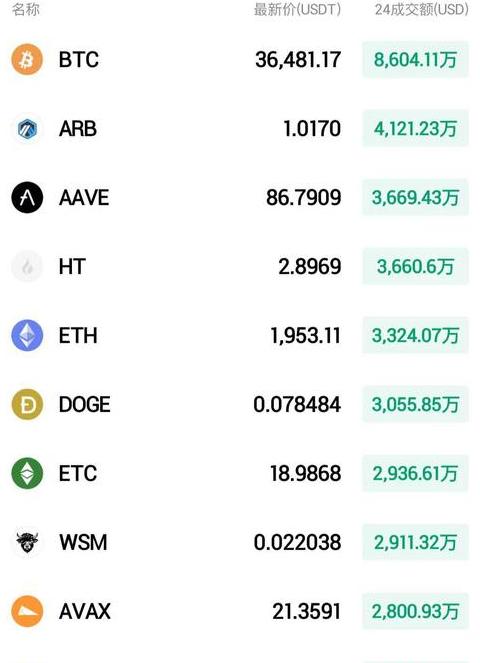
Task: Tap the DOGE gold coin icon
Action: coord(27,404)
